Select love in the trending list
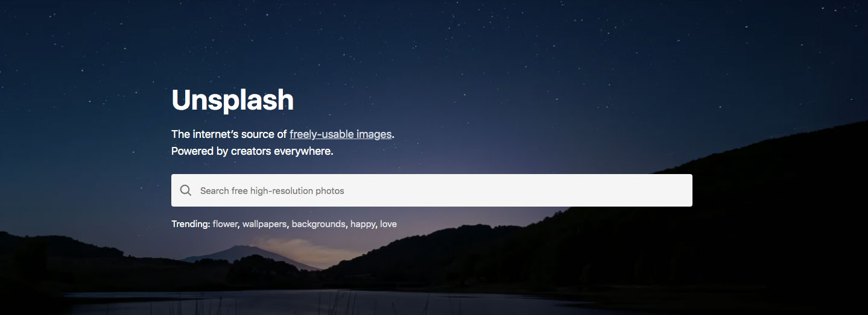This screenshot has height=315, width=868. [x=388, y=224]
